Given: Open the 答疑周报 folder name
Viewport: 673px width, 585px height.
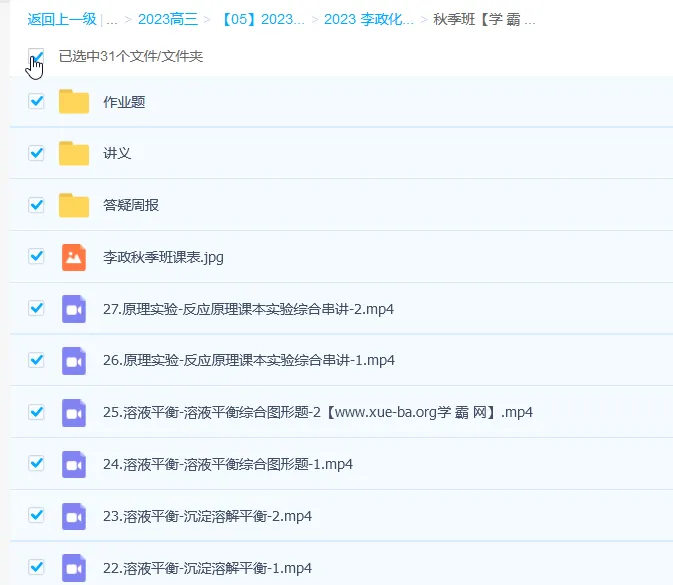Looking at the screenshot, I should pyautogui.click(x=131, y=205).
